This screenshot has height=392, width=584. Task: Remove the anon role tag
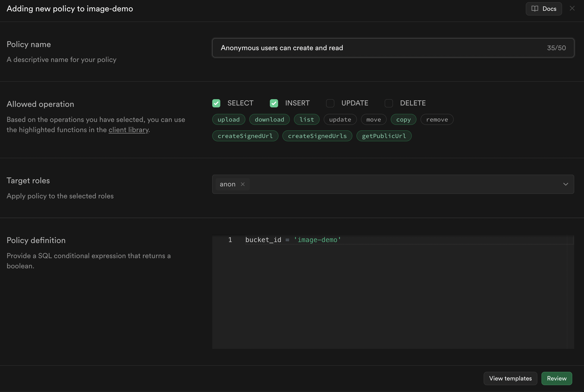(243, 184)
